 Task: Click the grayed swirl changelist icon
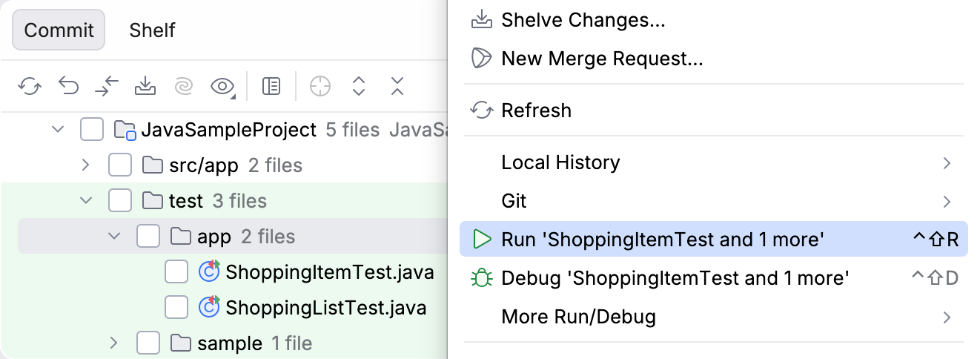(x=183, y=87)
